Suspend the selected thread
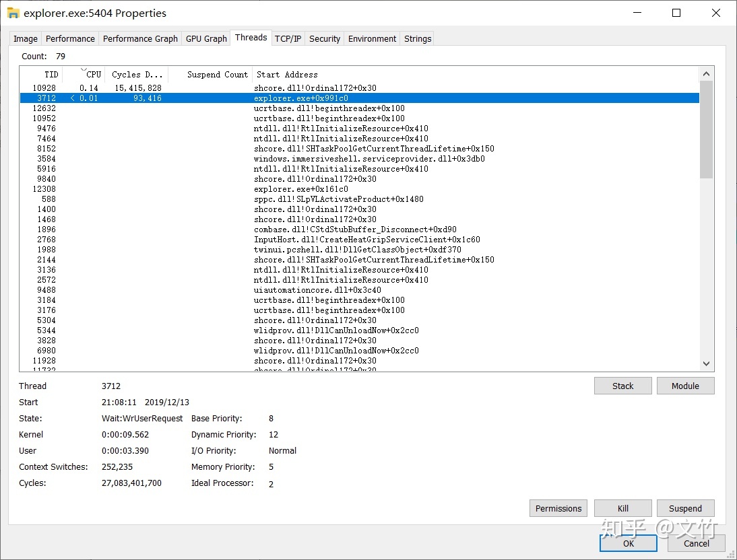This screenshot has height=560, width=737. (685, 508)
